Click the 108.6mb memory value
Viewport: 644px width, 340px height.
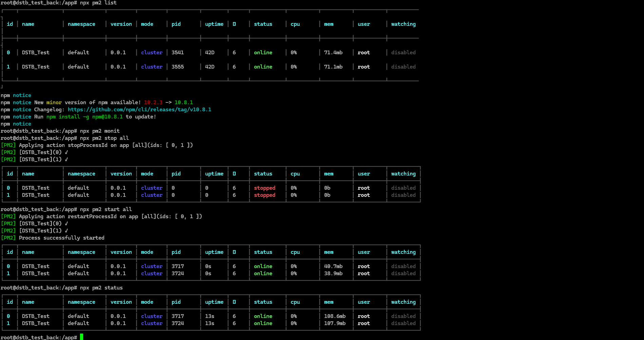[335, 316]
